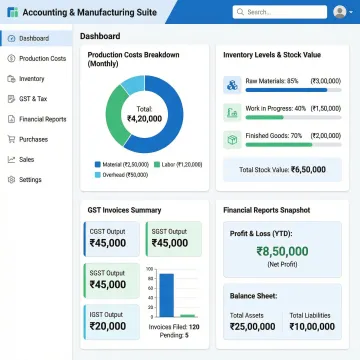The height and width of the screenshot is (360, 360).
Task: Click the (₹2,00,000) finished goods value
Action: click(x=326, y=136)
